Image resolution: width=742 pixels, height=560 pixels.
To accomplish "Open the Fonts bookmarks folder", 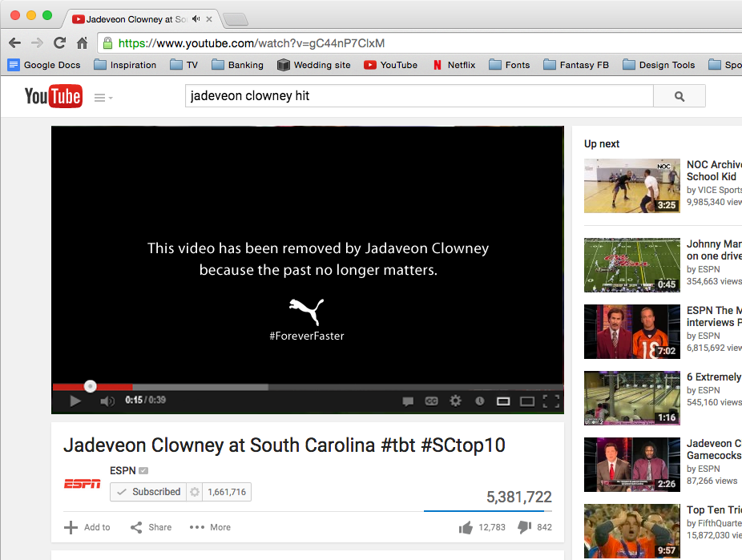I will tap(509, 65).
